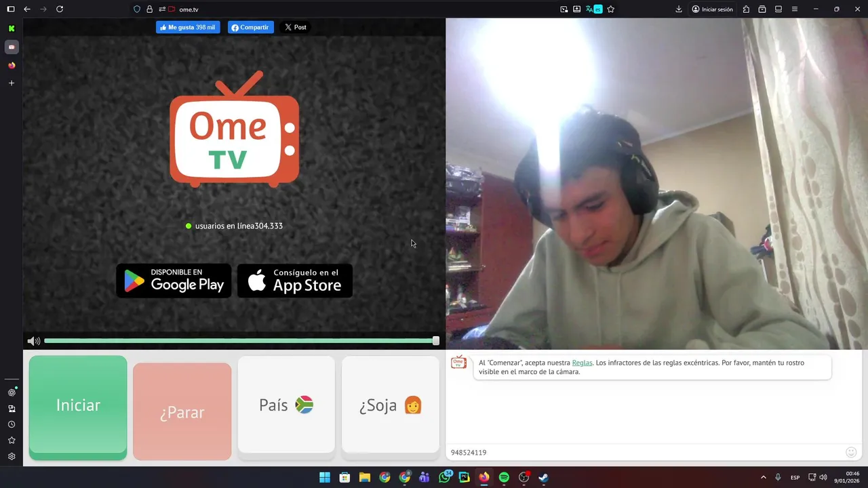Select the Ome TV vertical tab
Viewport: 868px width, 488px height.
tap(12, 47)
